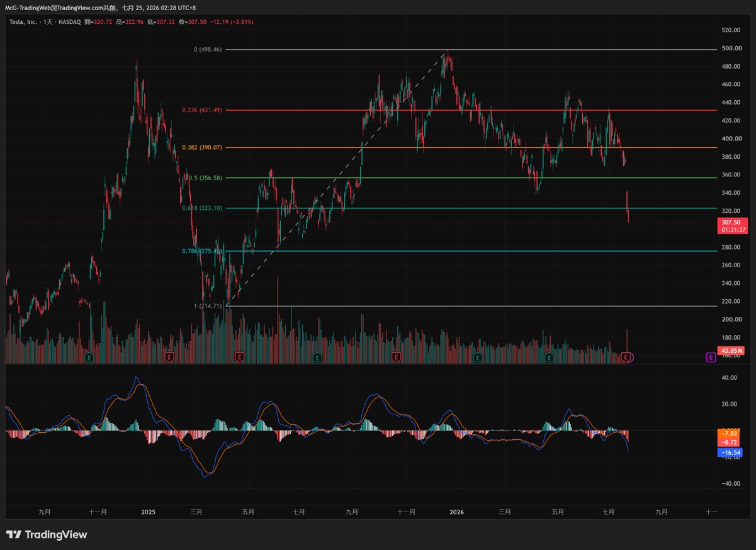
Task: Click the change value −12.19 (−3.81%)
Action: coord(232,22)
